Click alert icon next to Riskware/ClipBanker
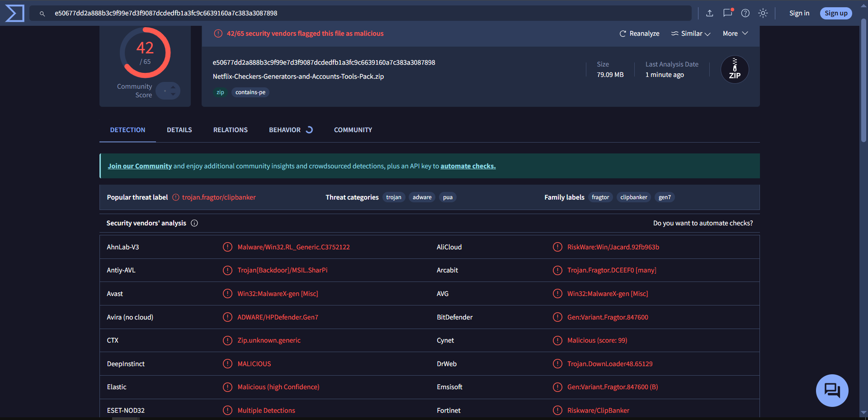The image size is (868, 420). (x=557, y=410)
